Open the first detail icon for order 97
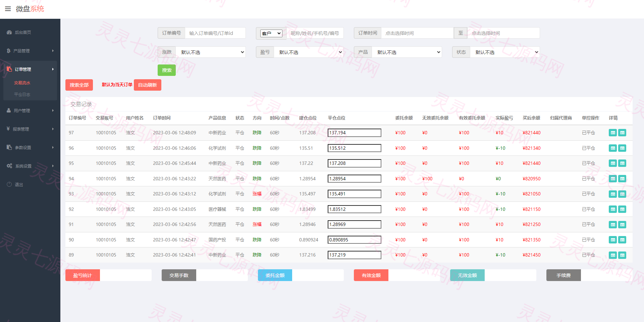The height and width of the screenshot is (322, 644). click(613, 133)
